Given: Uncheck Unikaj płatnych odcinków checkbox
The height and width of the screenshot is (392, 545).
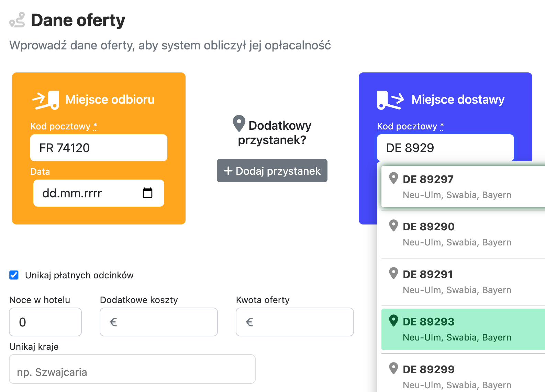Looking at the screenshot, I should tap(14, 275).
